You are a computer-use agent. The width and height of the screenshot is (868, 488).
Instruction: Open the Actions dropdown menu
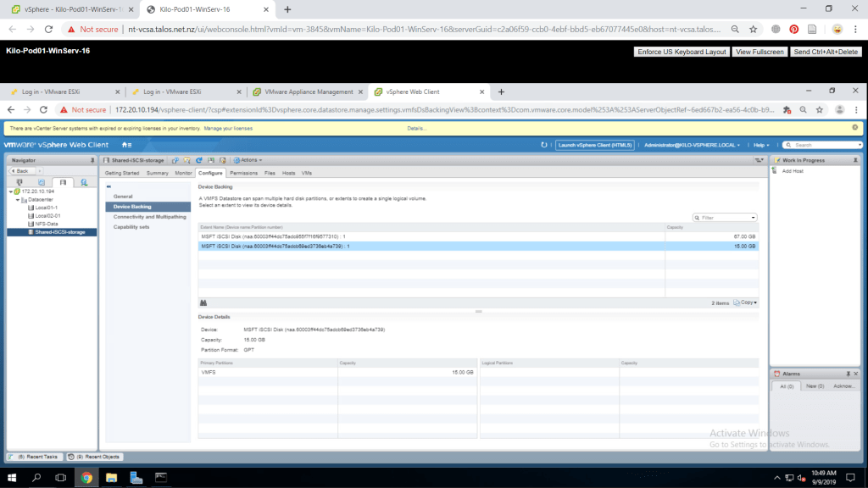[248, 160]
